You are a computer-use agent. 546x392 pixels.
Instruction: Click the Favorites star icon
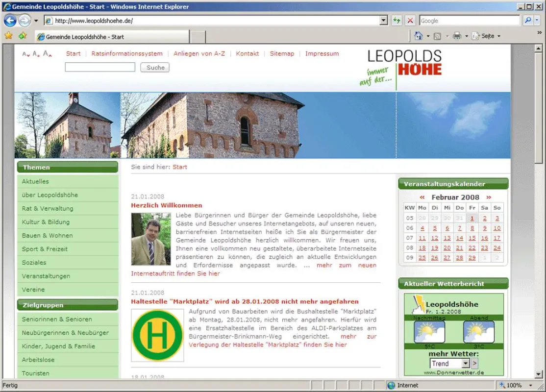(9, 36)
